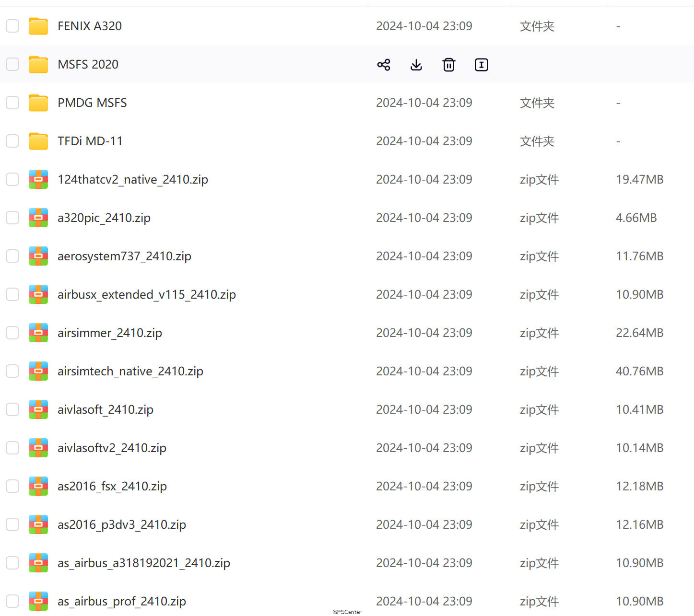Click file name 124thatcv2_native_2410.zip
Image resolution: width=694 pixels, height=616 pixels.
click(133, 180)
